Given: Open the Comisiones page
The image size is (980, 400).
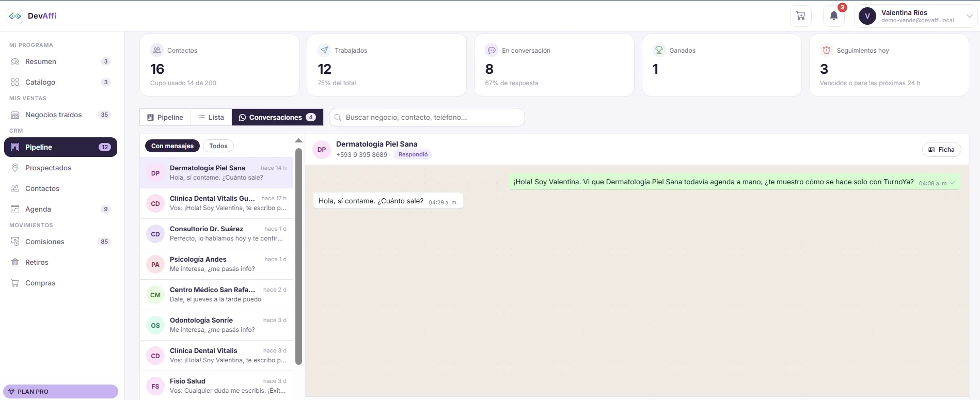Looking at the screenshot, I should point(60,242).
